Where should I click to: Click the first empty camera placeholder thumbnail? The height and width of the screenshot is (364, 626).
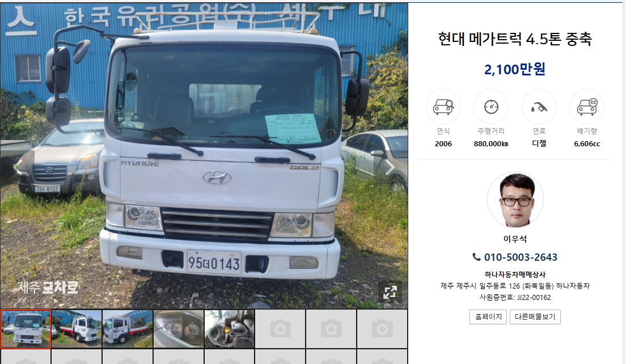click(x=280, y=329)
